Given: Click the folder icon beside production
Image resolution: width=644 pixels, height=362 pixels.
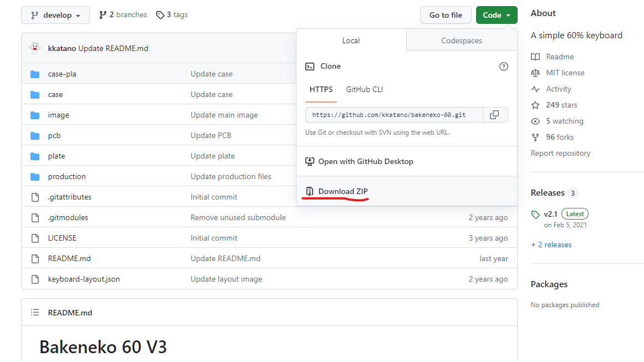Looking at the screenshot, I should pos(35,177).
